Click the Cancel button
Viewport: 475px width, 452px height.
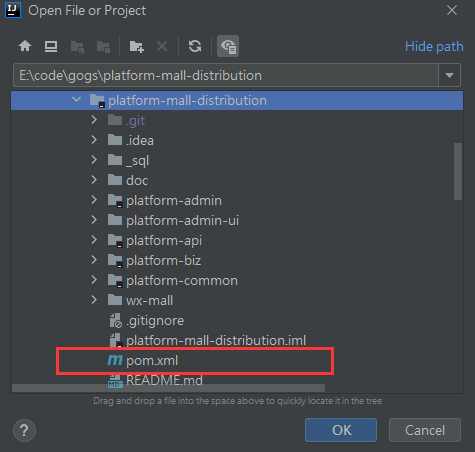click(x=425, y=430)
